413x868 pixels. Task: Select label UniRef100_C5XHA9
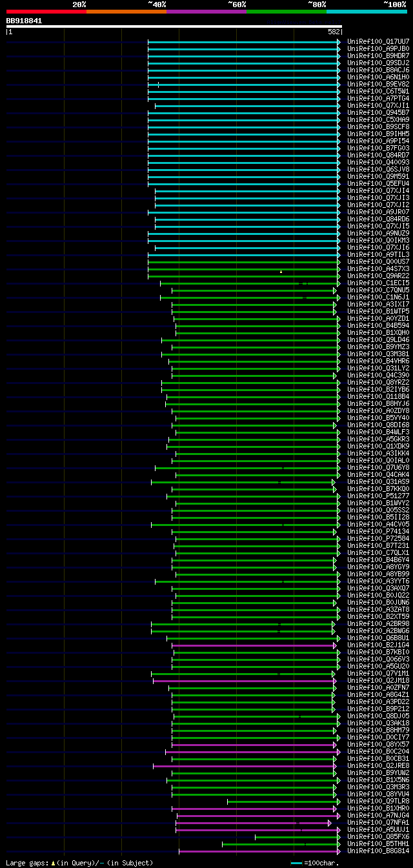378,119
